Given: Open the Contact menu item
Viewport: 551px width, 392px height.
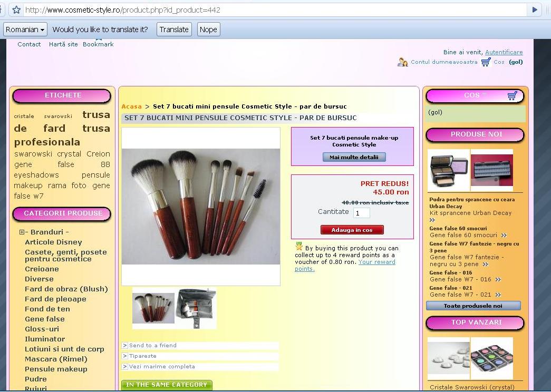Looking at the screenshot, I should tap(29, 44).
